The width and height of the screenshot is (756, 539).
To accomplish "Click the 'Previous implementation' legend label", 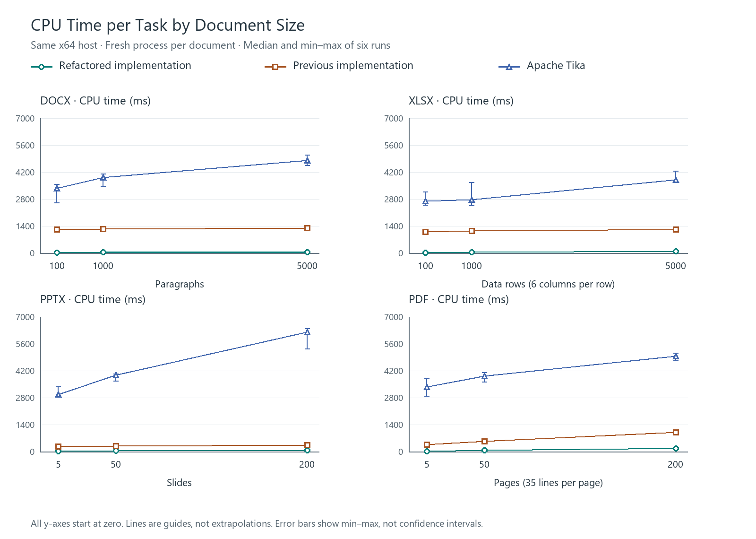I will click(x=353, y=66).
